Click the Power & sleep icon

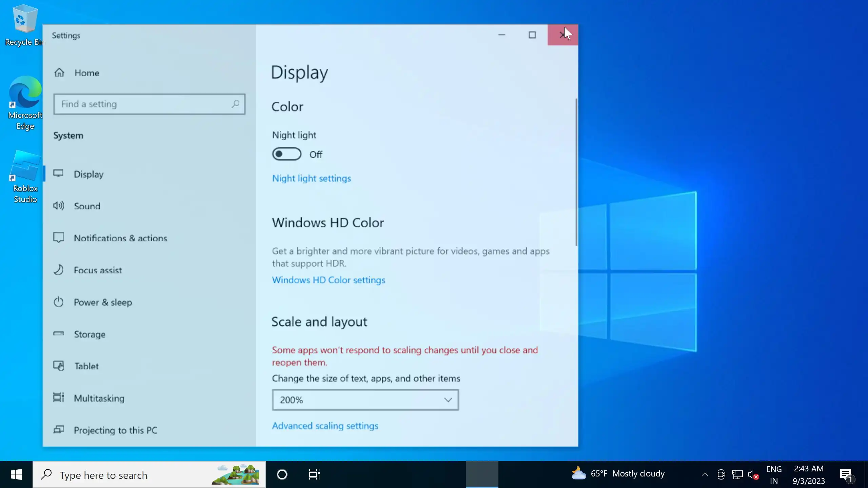(x=58, y=302)
